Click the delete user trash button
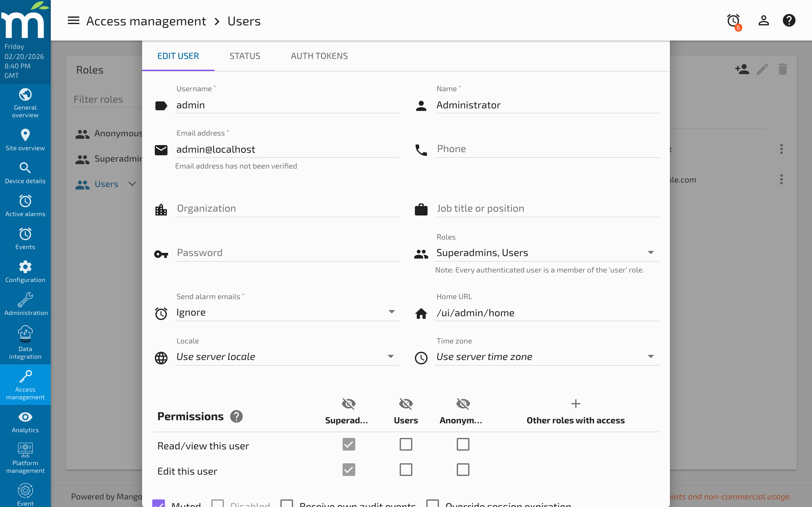812x507 pixels. click(782, 69)
